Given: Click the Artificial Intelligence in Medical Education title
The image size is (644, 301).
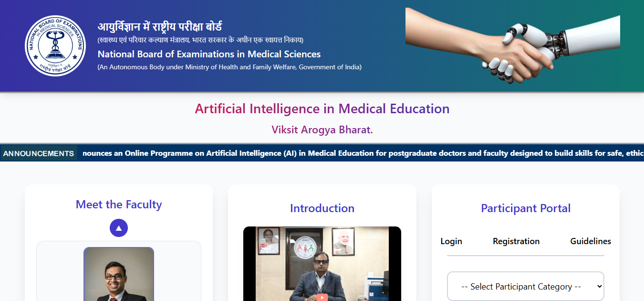Looking at the screenshot, I should (322, 109).
